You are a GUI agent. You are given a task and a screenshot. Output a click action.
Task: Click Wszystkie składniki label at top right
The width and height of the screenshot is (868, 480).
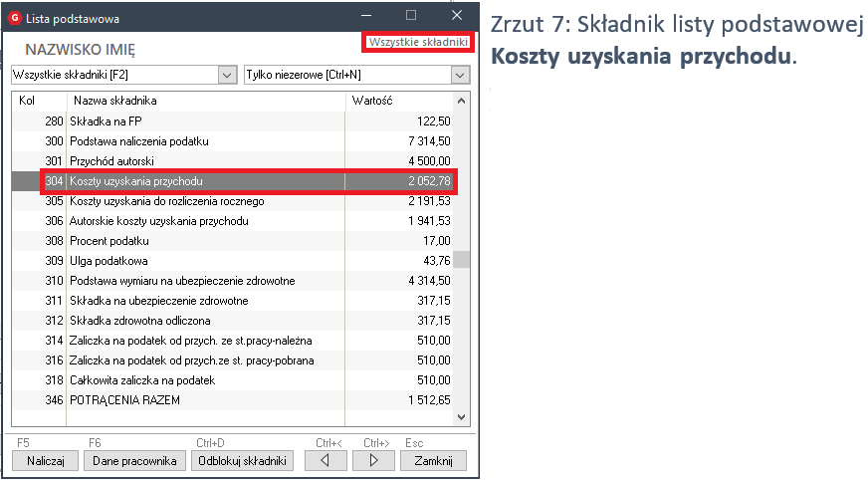(418, 42)
